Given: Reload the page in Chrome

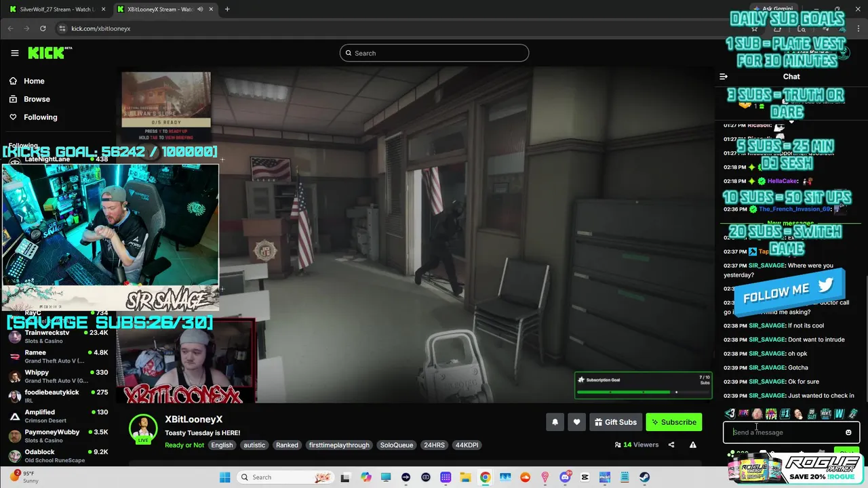Looking at the screenshot, I should (x=43, y=28).
